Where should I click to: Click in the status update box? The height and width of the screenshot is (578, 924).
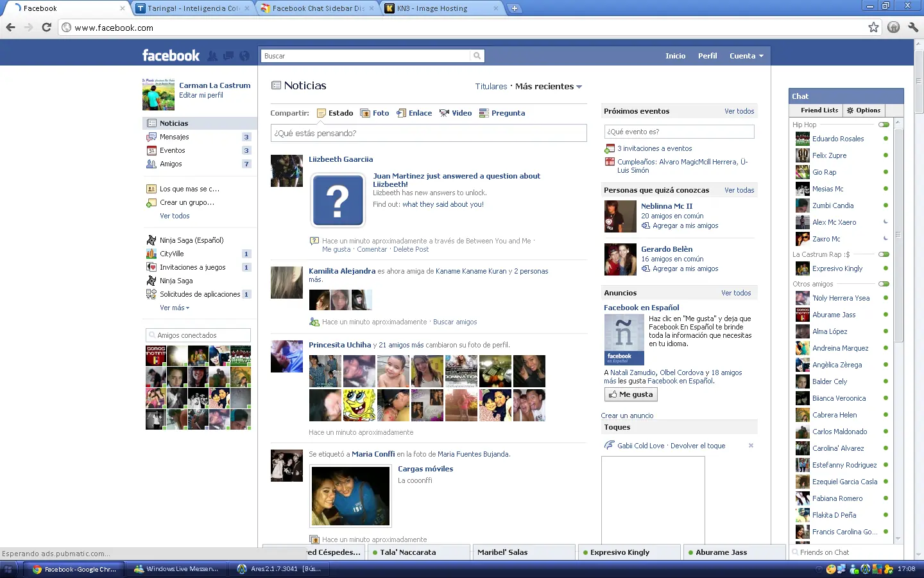tap(429, 133)
